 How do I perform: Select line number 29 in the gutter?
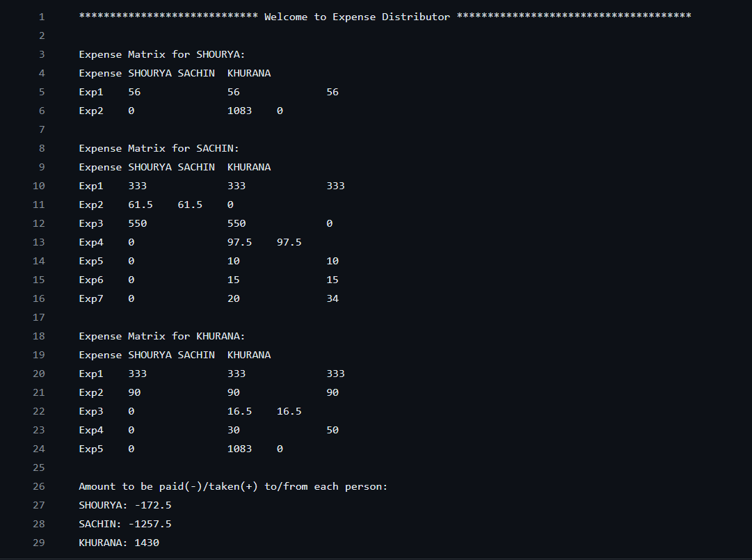point(39,543)
